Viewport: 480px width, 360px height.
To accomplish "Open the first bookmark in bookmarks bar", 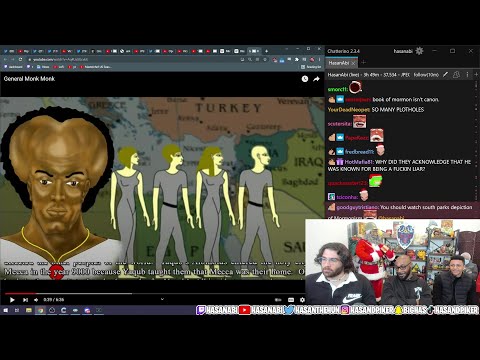I will 13,67.
